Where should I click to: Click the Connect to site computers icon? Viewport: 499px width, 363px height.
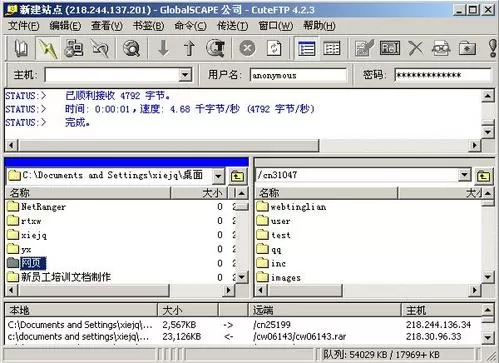(x=74, y=49)
